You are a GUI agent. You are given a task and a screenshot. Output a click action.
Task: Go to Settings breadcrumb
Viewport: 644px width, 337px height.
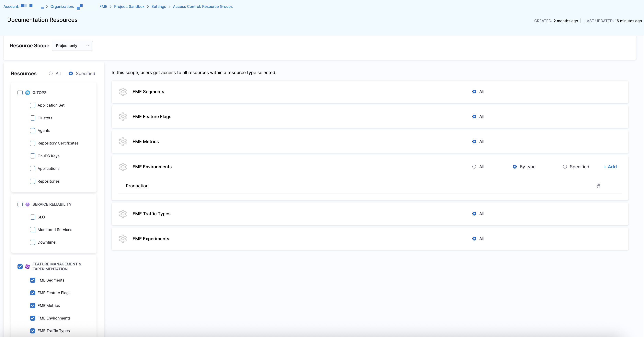(x=158, y=6)
